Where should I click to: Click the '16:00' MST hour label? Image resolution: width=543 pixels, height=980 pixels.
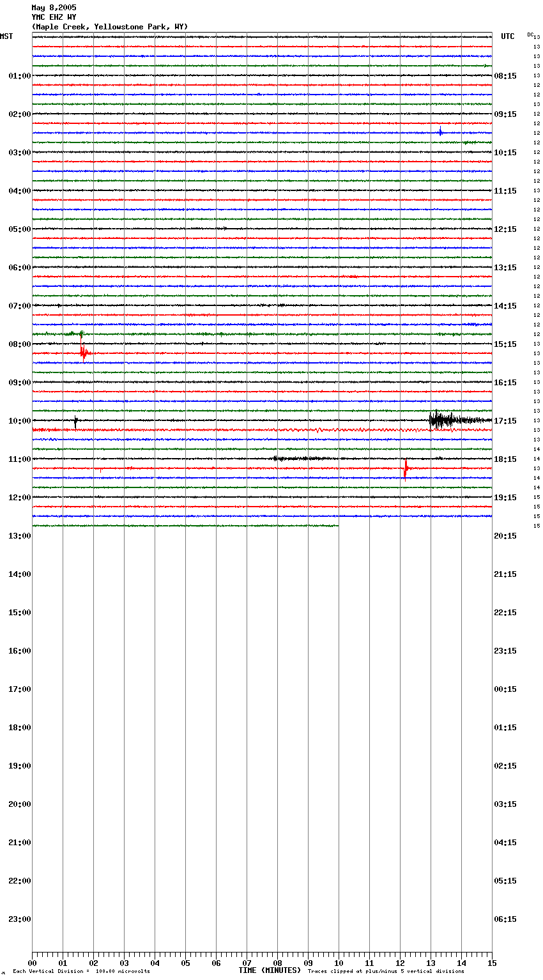[x=20, y=651]
